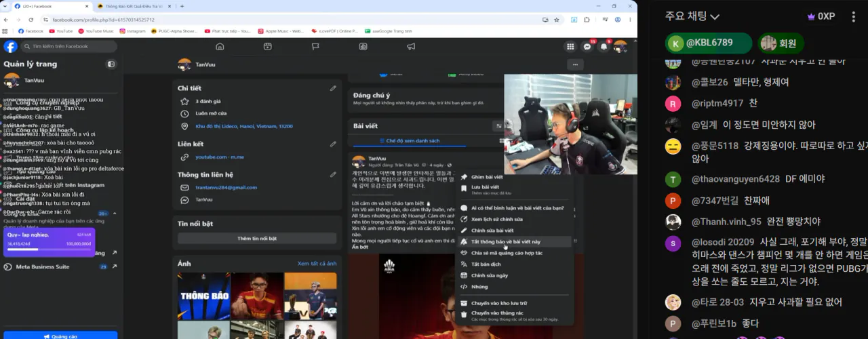868x339 pixels.
Task: Click the blue Quảng cáo button
Action: tap(60, 336)
